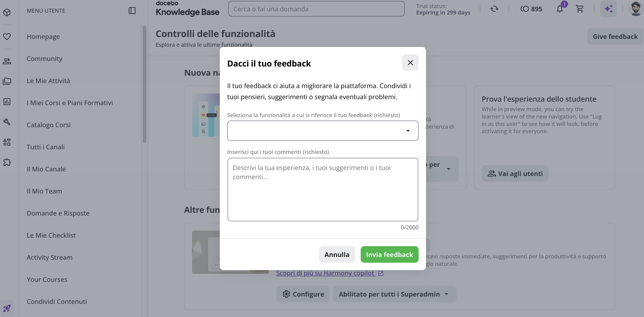This screenshot has height=317, width=644.
Task: Click the cube icon in left rail
Action: tap(7, 12)
